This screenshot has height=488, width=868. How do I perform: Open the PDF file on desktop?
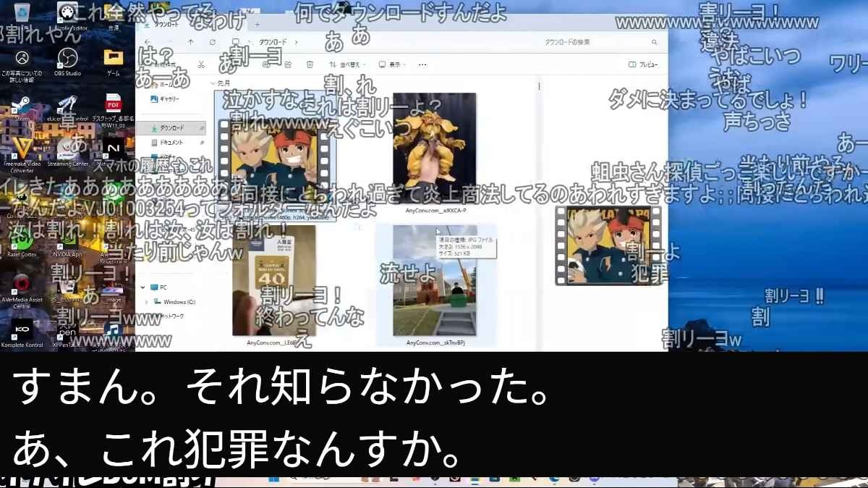pyautogui.click(x=113, y=104)
